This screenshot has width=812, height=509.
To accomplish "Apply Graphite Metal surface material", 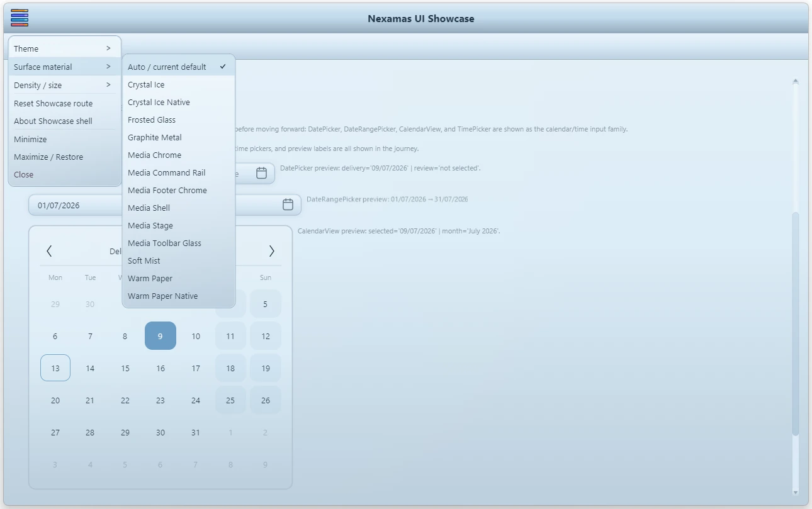I will (x=179, y=137).
